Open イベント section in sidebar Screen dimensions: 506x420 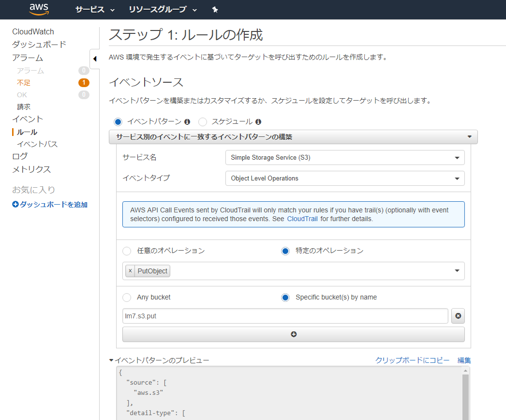[28, 119]
